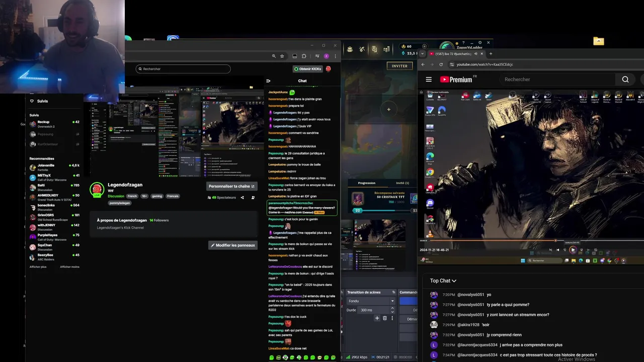Viewport: 644px width, 362px height.
Task: Click the YouTube Premium logo
Action: pyautogui.click(x=457, y=79)
